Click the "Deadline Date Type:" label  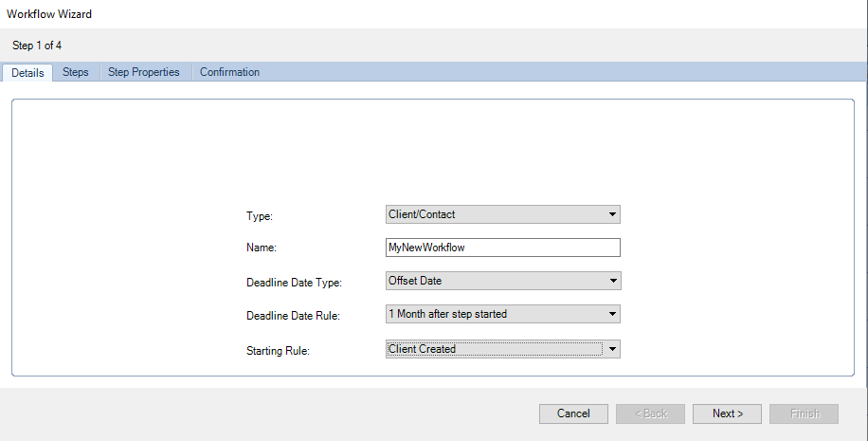click(294, 283)
